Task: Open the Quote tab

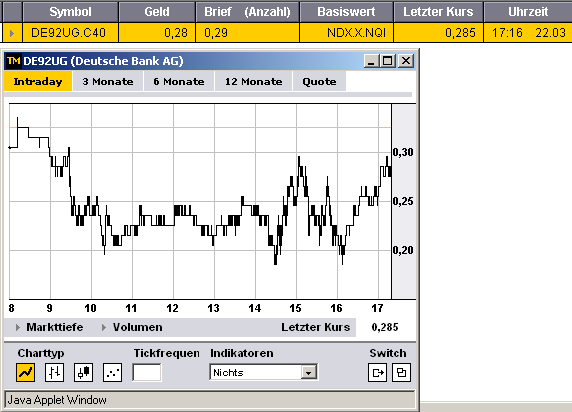Action: 319,81
